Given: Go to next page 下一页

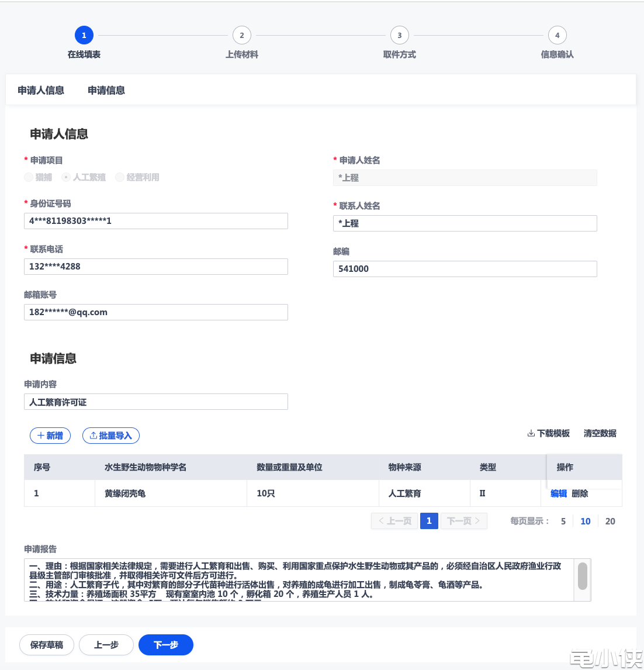Looking at the screenshot, I should [x=463, y=521].
